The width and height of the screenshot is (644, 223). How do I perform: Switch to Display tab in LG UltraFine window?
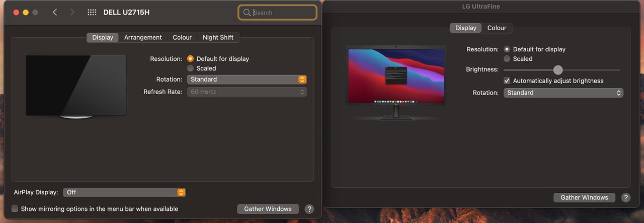466,28
